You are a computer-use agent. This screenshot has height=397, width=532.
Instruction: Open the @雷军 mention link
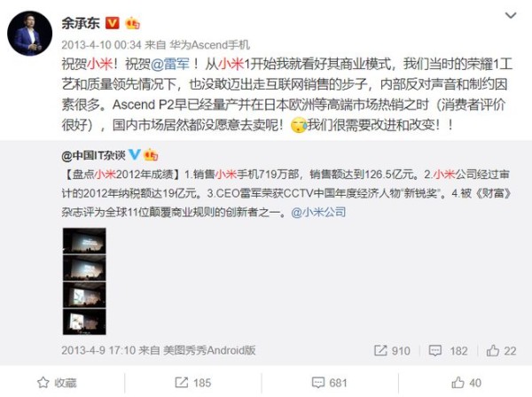click(169, 64)
